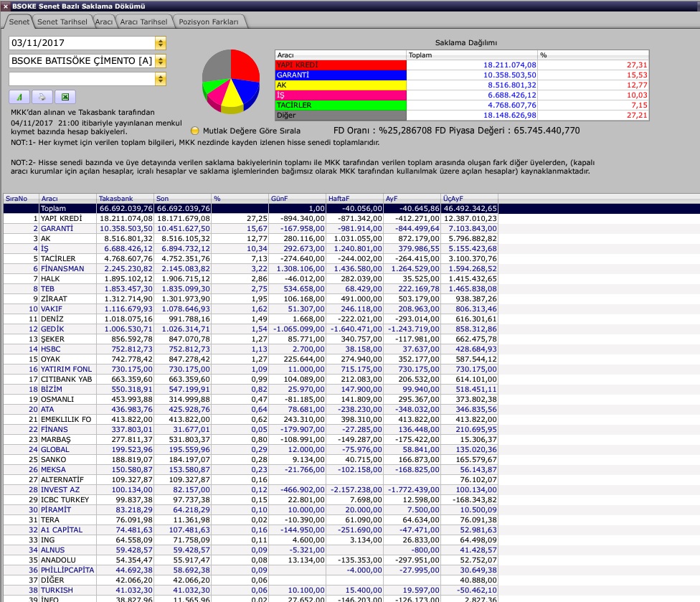
Task: Click the blue GARANTİ legend swatch
Action: click(x=341, y=75)
